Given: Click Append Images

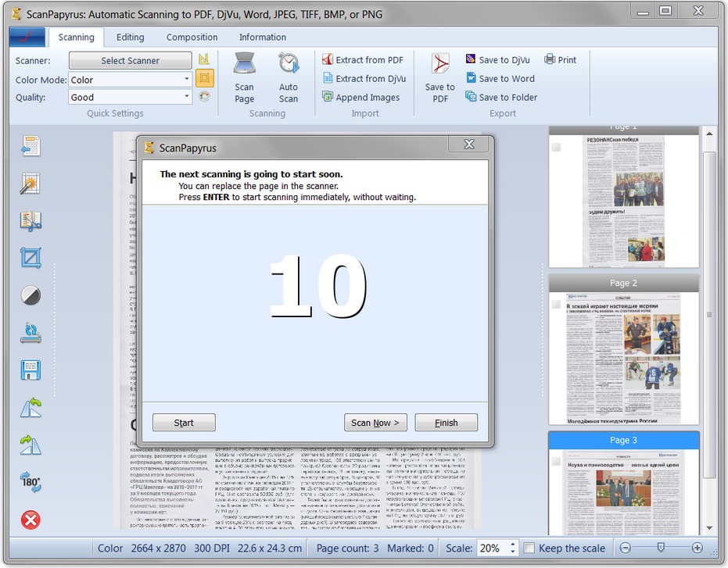Looking at the screenshot, I should coord(361,97).
